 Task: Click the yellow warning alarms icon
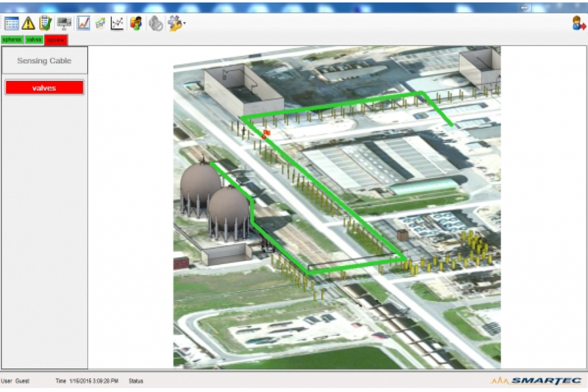coord(28,23)
